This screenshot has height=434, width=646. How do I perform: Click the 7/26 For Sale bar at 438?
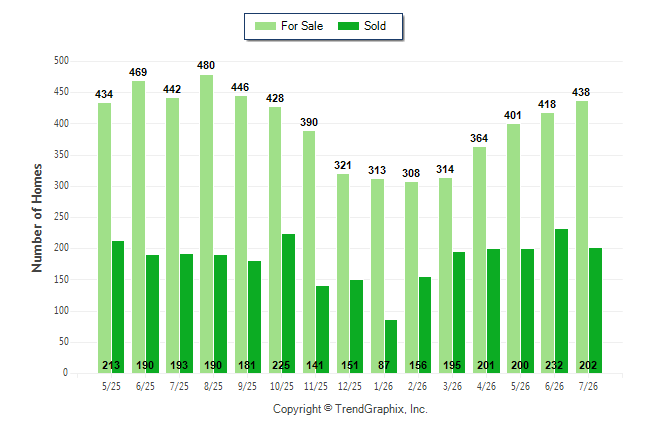point(582,237)
